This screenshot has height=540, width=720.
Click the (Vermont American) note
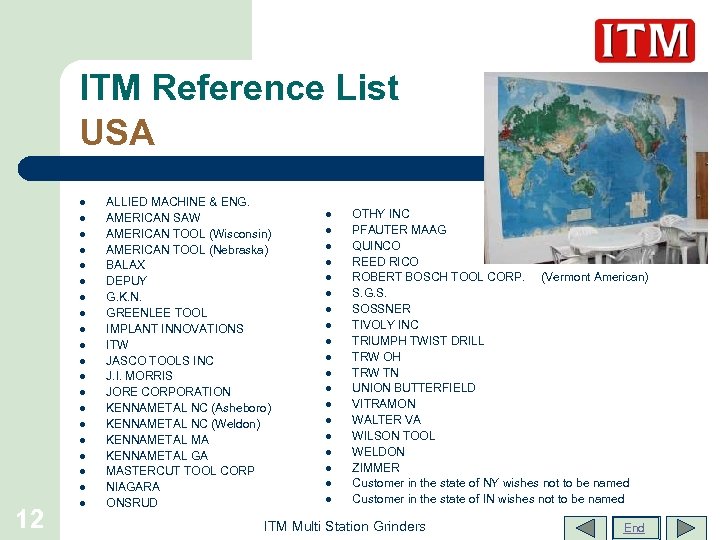pos(595,277)
